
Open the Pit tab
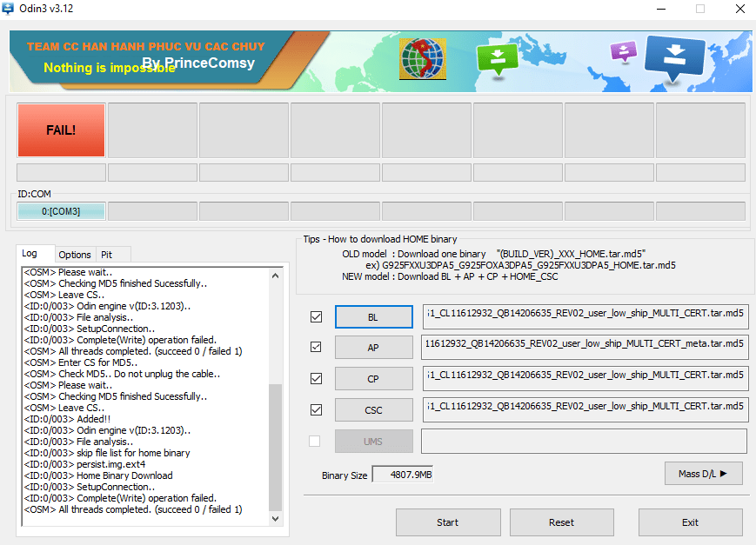point(106,255)
